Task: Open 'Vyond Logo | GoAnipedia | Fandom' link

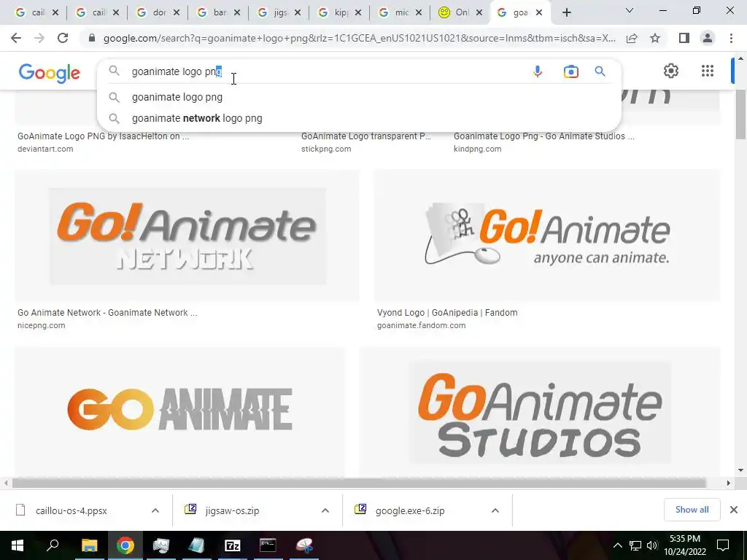Action: pyautogui.click(x=447, y=313)
